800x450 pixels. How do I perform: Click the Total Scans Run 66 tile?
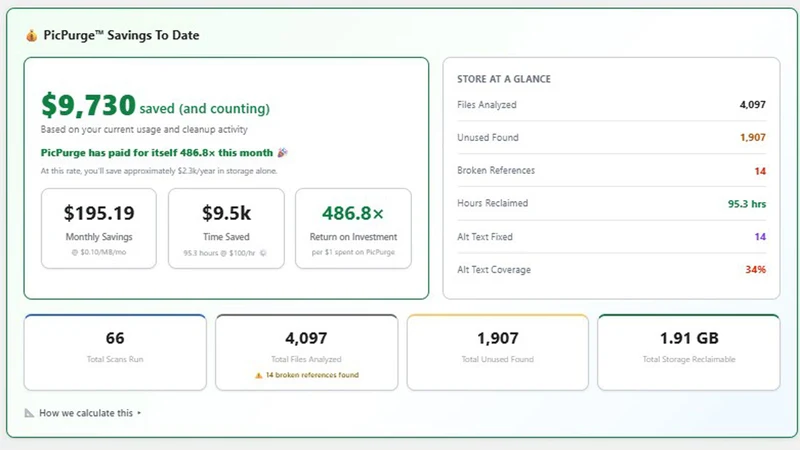click(115, 353)
